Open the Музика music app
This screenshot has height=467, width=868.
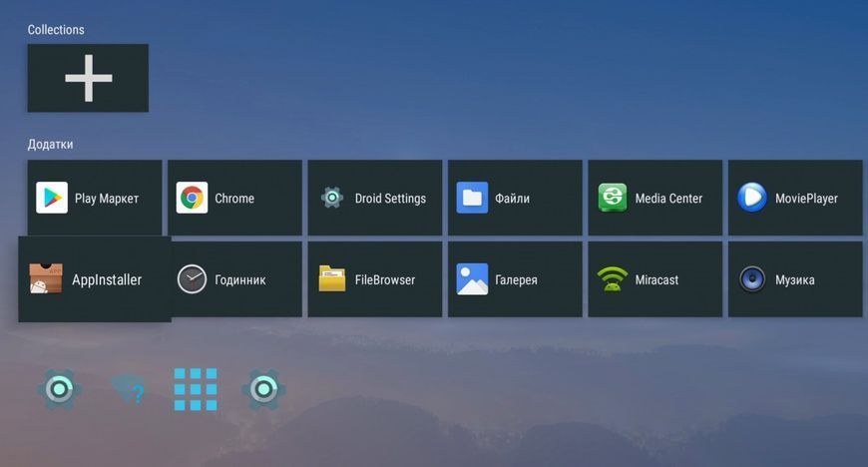point(795,279)
